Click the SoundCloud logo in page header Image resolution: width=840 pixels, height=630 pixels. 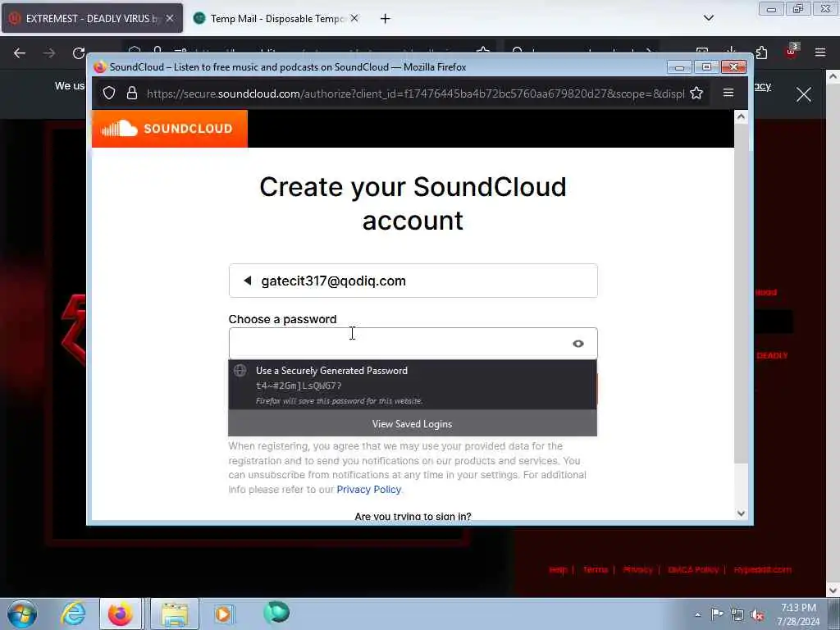click(x=169, y=129)
